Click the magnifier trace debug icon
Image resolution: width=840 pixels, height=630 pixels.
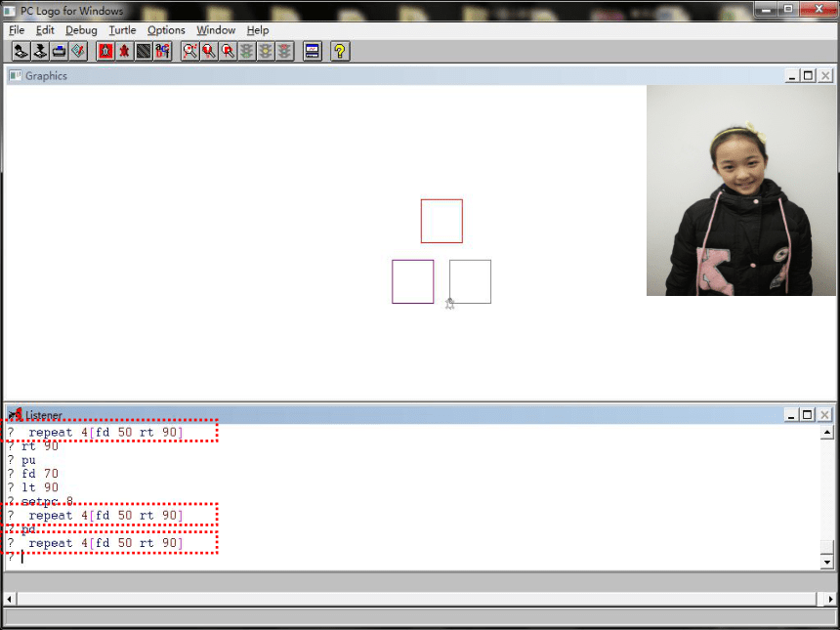tap(189, 52)
